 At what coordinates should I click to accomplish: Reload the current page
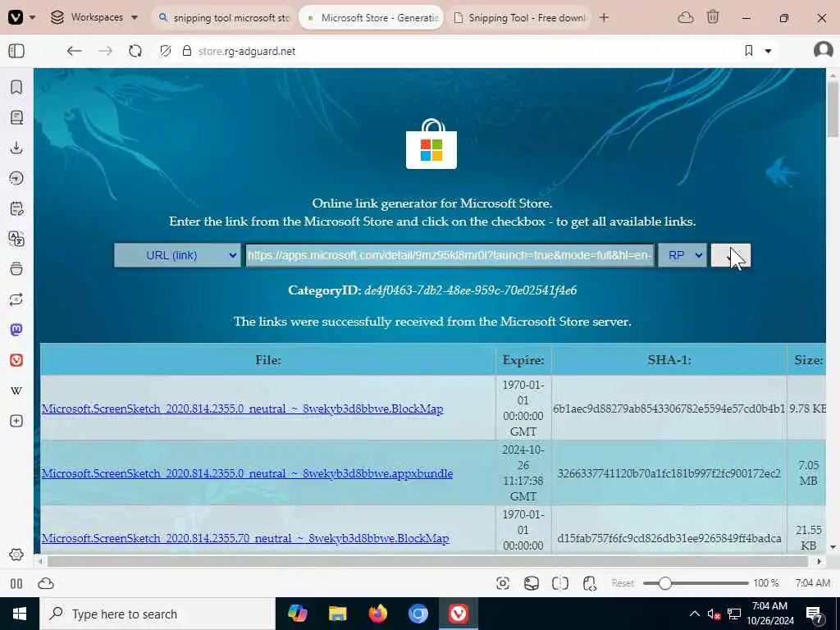click(x=135, y=51)
